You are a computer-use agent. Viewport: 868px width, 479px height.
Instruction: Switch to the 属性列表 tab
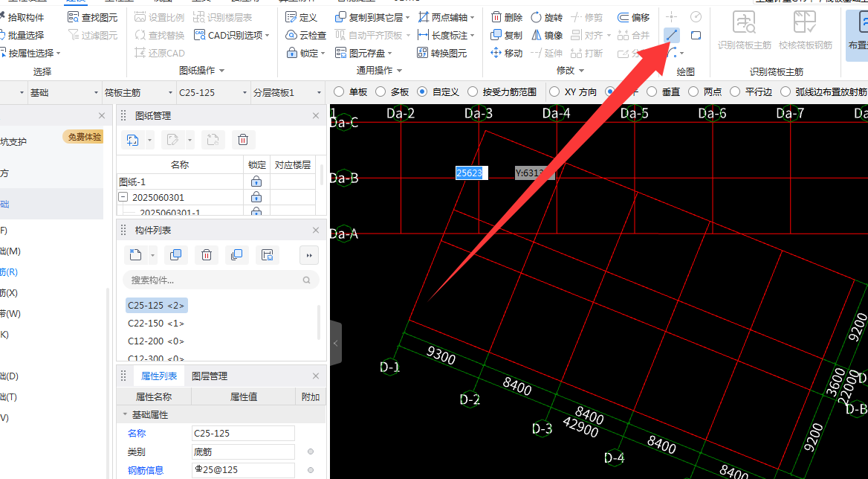point(159,376)
